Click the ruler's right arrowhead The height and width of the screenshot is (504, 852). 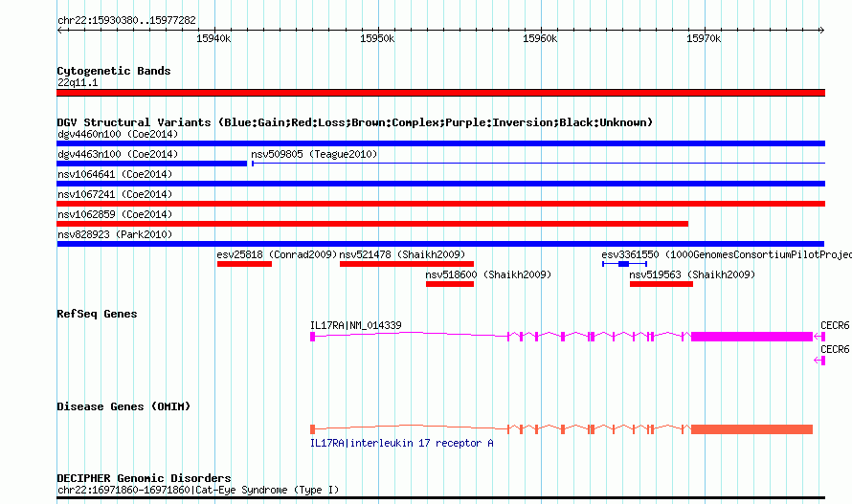point(821,30)
